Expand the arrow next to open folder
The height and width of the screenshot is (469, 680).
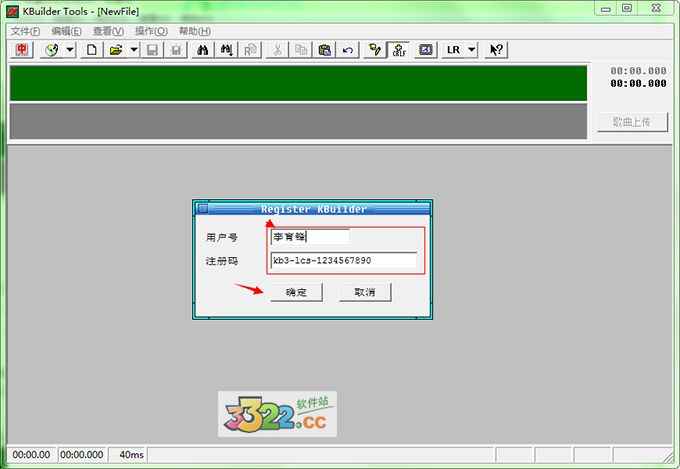(x=134, y=50)
